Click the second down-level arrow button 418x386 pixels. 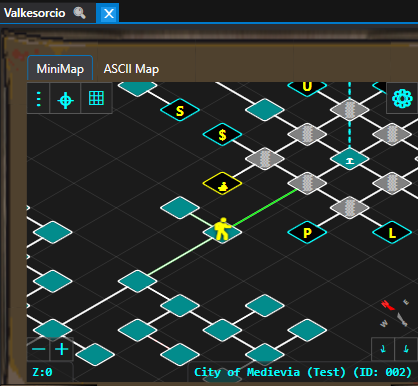406,349
